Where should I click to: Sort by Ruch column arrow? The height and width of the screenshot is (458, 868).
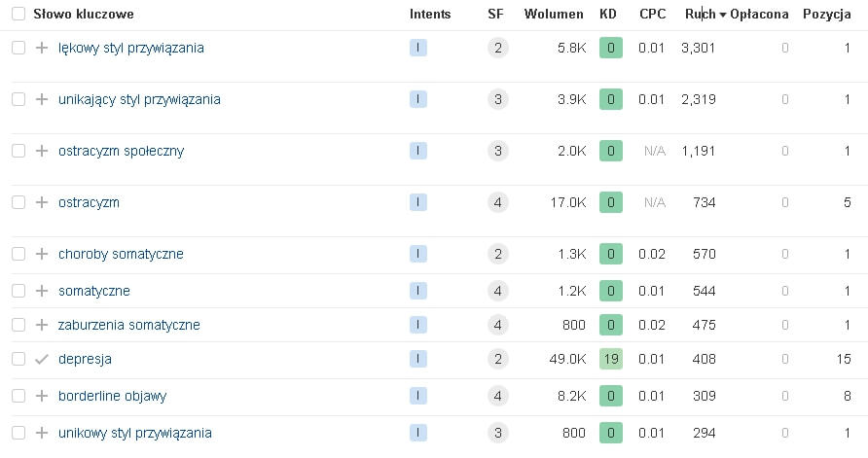[x=722, y=15]
